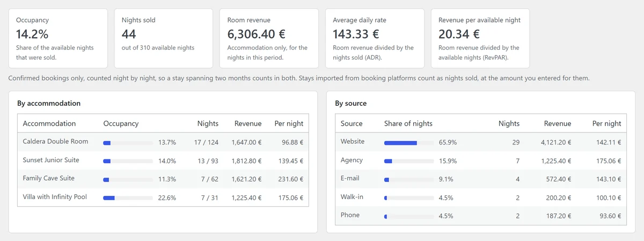Image resolution: width=644 pixels, height=241 pixels.
Task: Click the 65.9% share value
Action: [x=448, y=143]
